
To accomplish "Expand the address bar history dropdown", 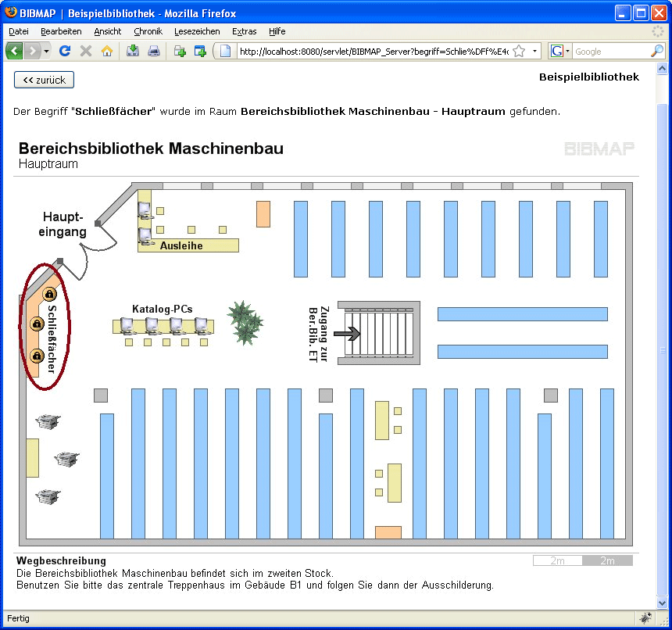I will [534, 52].
